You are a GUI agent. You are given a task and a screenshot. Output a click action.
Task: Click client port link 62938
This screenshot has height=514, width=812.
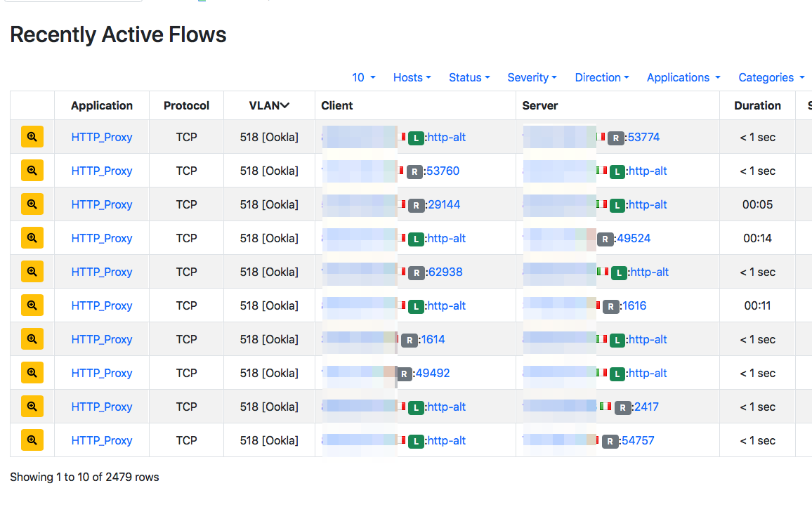click(445, 272)
